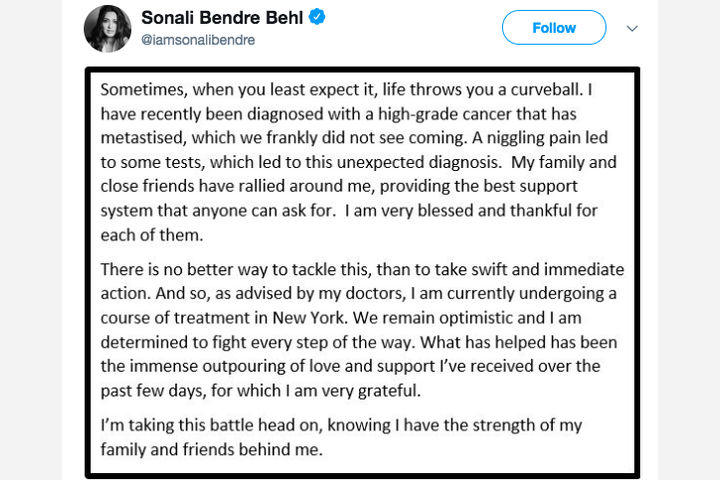Image resolution: width=720 pixels, height=480 pixels.
Task: Click Sonali Bendre's profile avatar photo
Action: pos(108,29)
